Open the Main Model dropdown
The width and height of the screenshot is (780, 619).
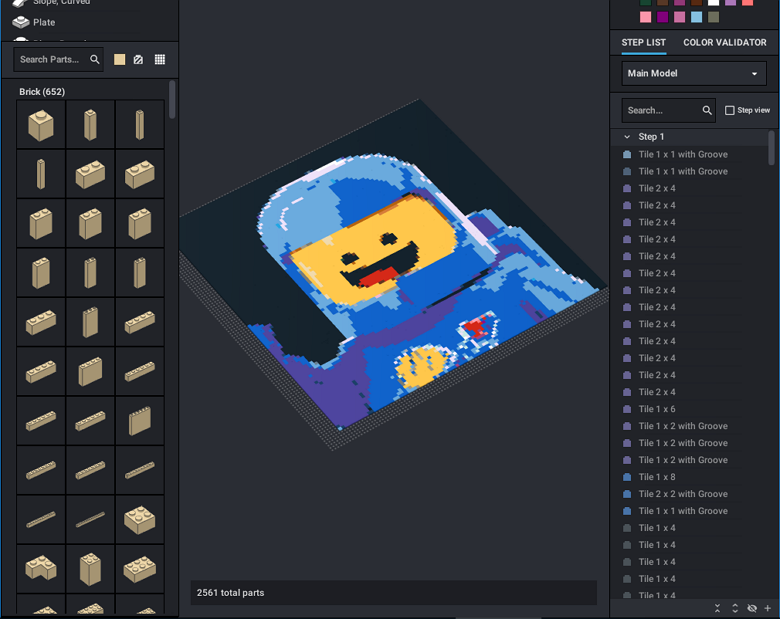[693, 74]
